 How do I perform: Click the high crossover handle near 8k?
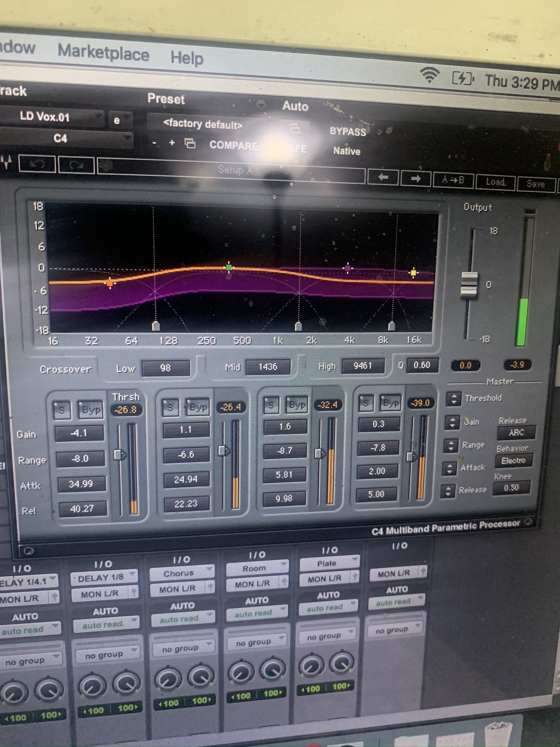point(391,325)
